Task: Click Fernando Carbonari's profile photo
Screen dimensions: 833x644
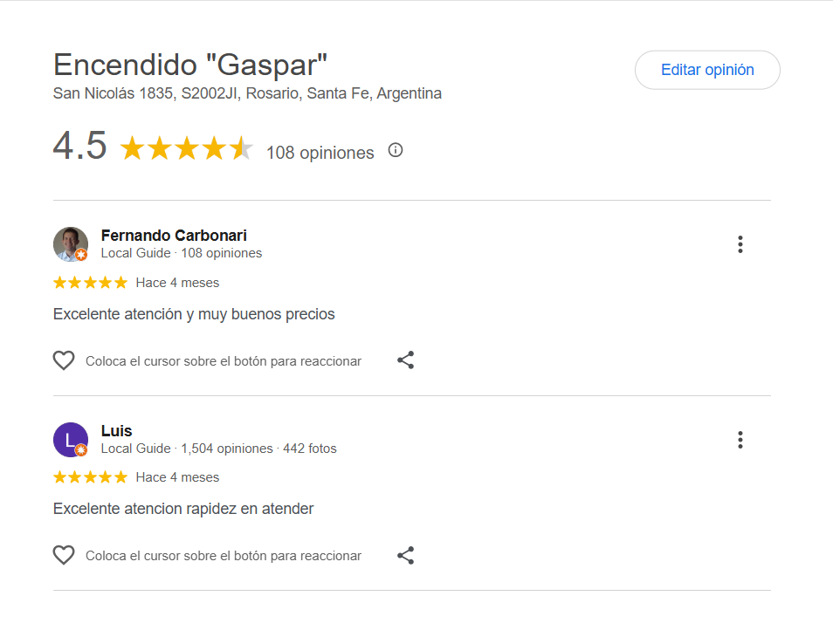Action: pos(69,243)
